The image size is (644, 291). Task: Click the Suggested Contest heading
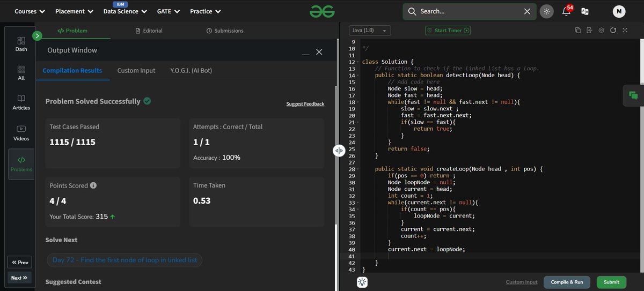(74, 281)
